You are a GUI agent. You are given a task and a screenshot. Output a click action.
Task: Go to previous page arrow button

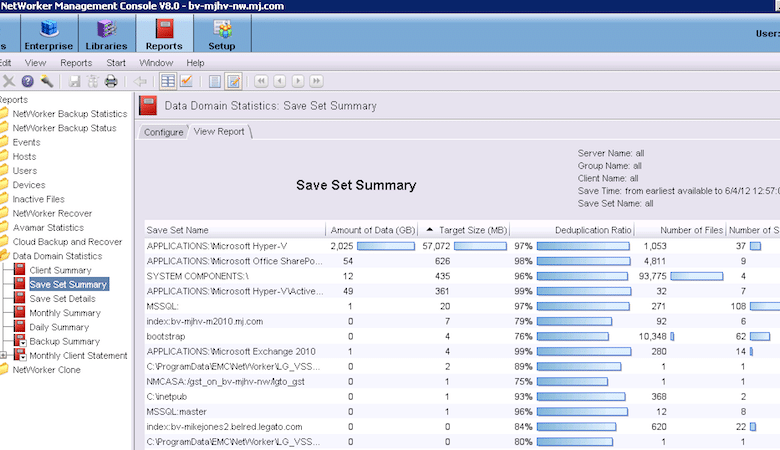tap(280, 81)
